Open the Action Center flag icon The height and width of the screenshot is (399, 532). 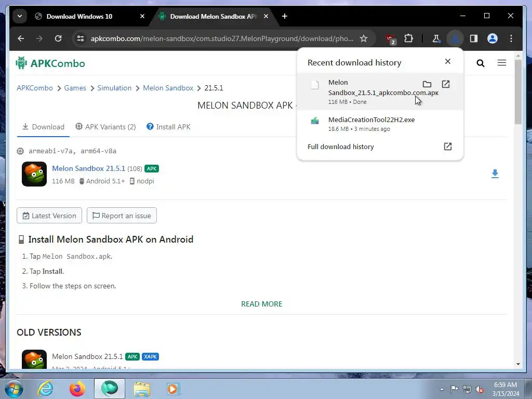(x=454, y=389)
